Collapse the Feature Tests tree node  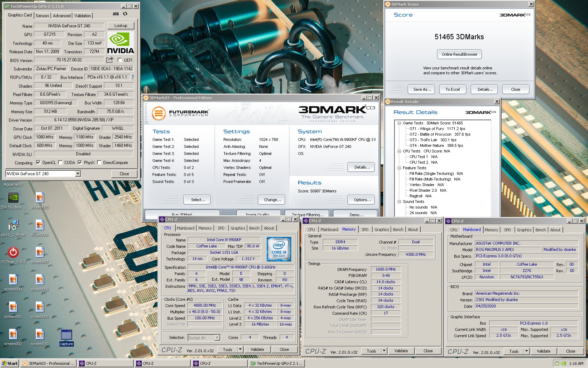coord(399,168)
